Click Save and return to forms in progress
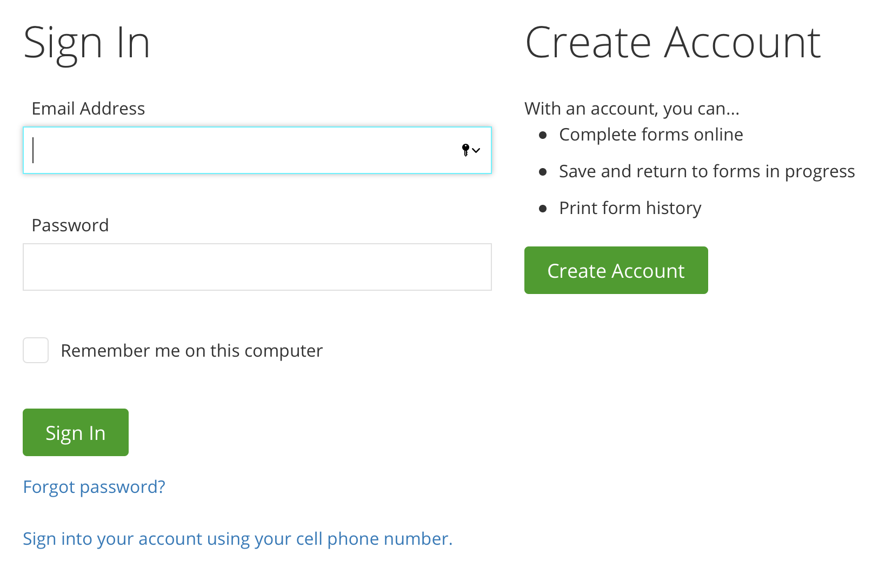 point(707,171)
